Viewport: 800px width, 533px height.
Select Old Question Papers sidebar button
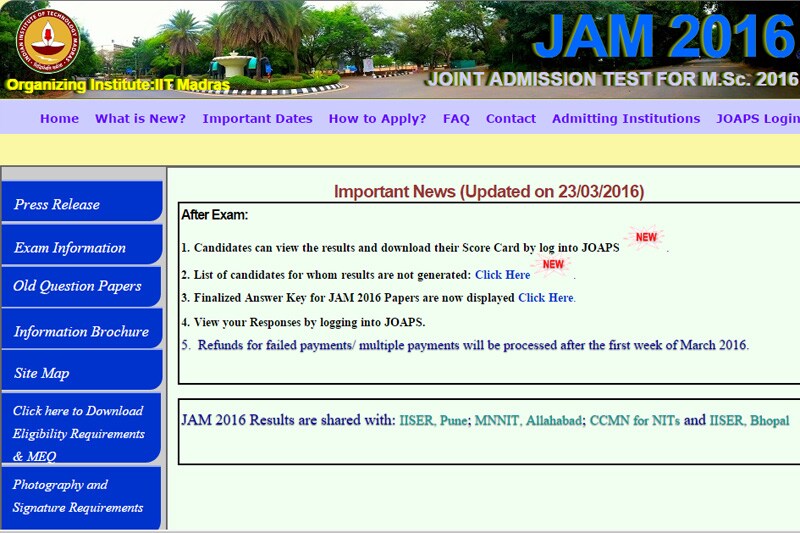pos(81,286)
